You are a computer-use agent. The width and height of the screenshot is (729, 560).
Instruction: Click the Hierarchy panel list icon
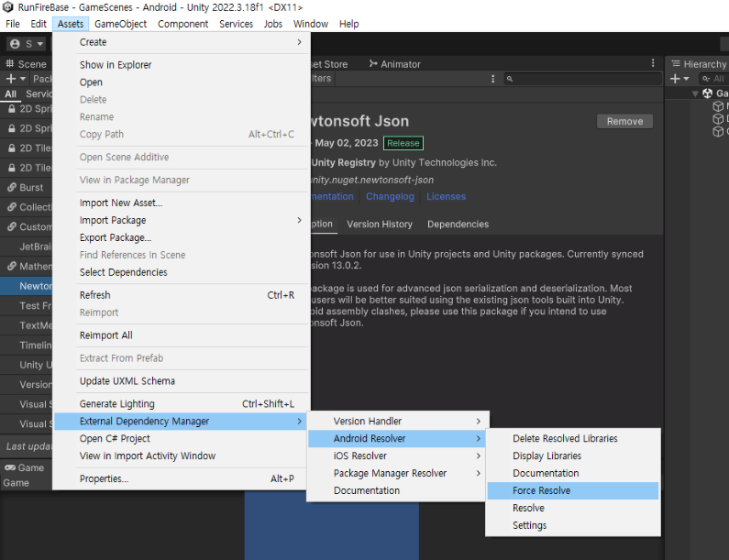click(x=676, y=63)
